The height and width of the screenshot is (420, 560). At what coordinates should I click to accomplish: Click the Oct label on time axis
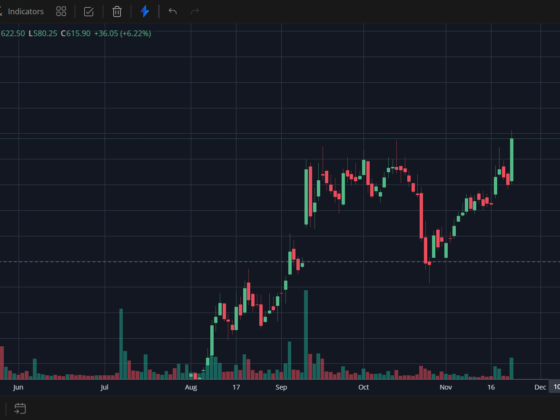pos(364,388)
